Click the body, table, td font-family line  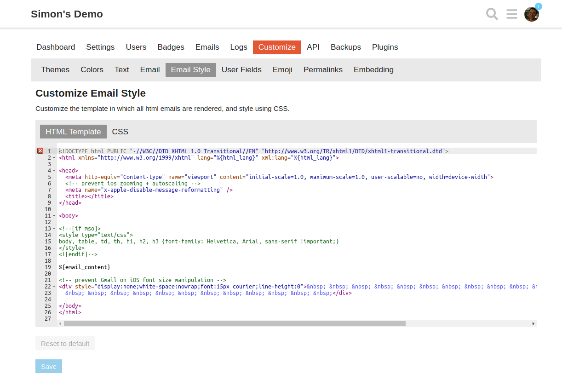(199, 241)
